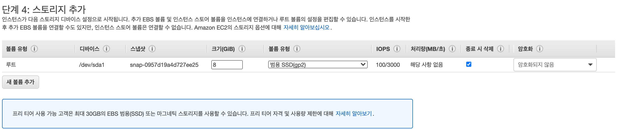Image resolution: width=644 pixels, height=130 pixels.
Task: Click the 새 볼륨 추가 button
Action: [x=21, y=82]
